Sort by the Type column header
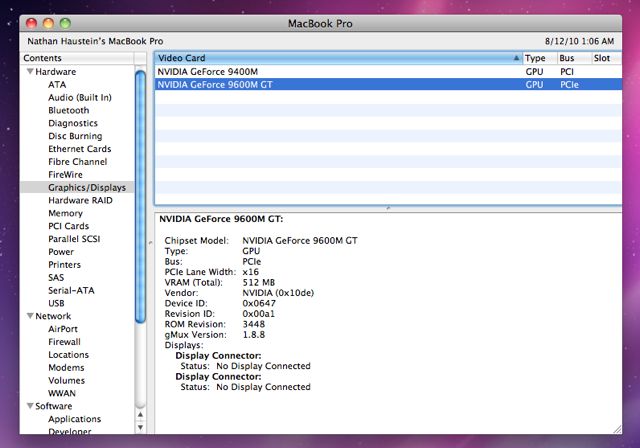 click(538, 58)
